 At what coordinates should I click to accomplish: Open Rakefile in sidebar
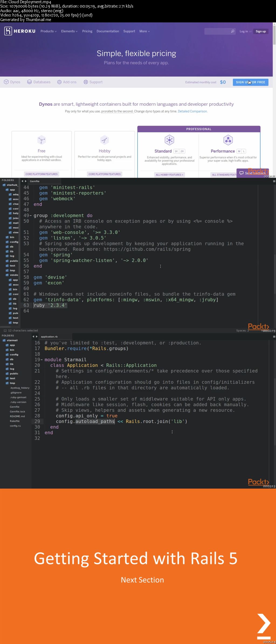15,421
